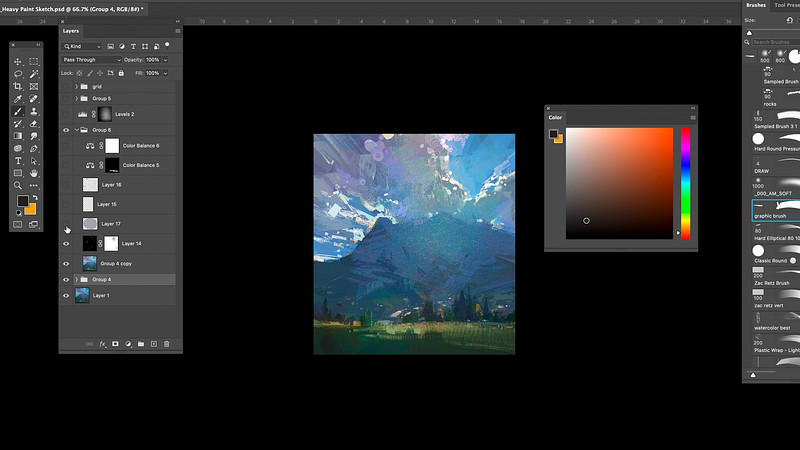Image resolution: width=800 pixels, height=450 pixels.
Task: Hide Layer 1
Action: 66,295
